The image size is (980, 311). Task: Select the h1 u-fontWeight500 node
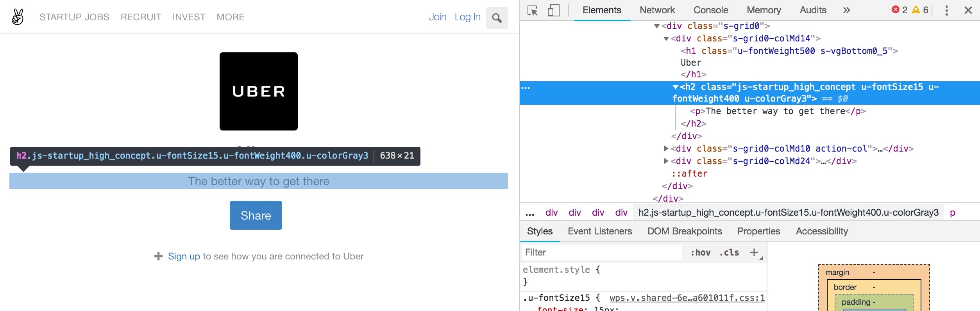coord(789,51)
